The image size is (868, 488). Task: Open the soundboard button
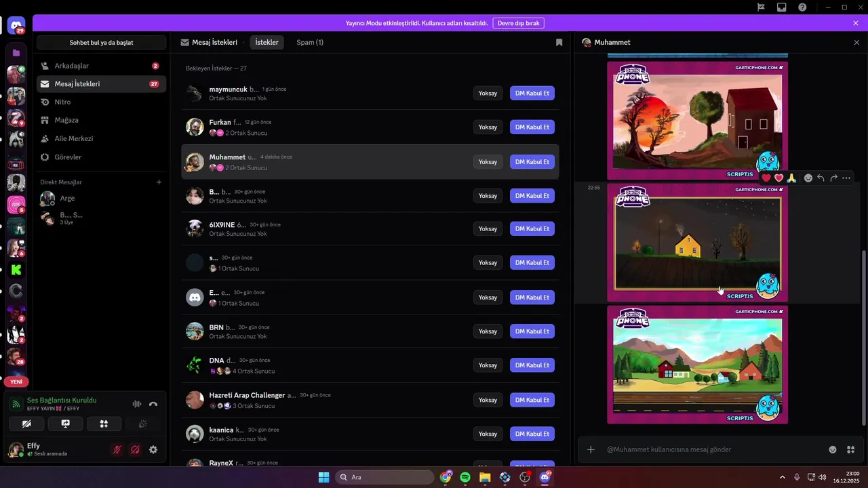[143, 424]
